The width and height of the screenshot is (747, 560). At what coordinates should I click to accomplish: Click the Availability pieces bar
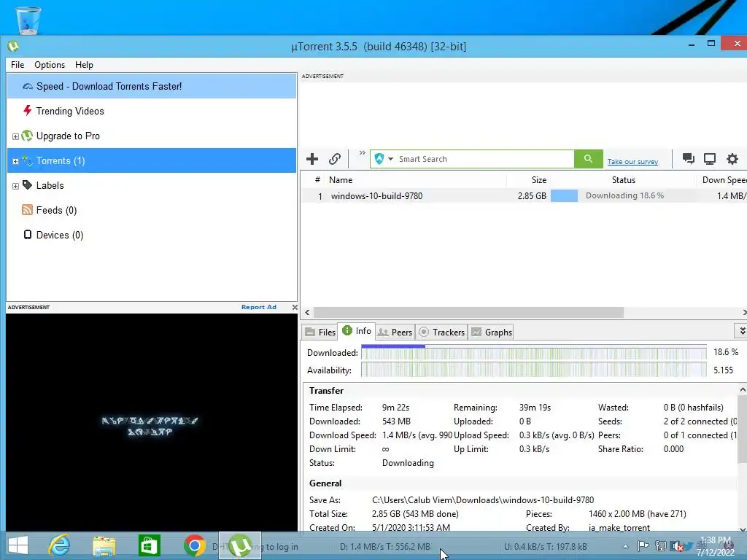(533, 370)
